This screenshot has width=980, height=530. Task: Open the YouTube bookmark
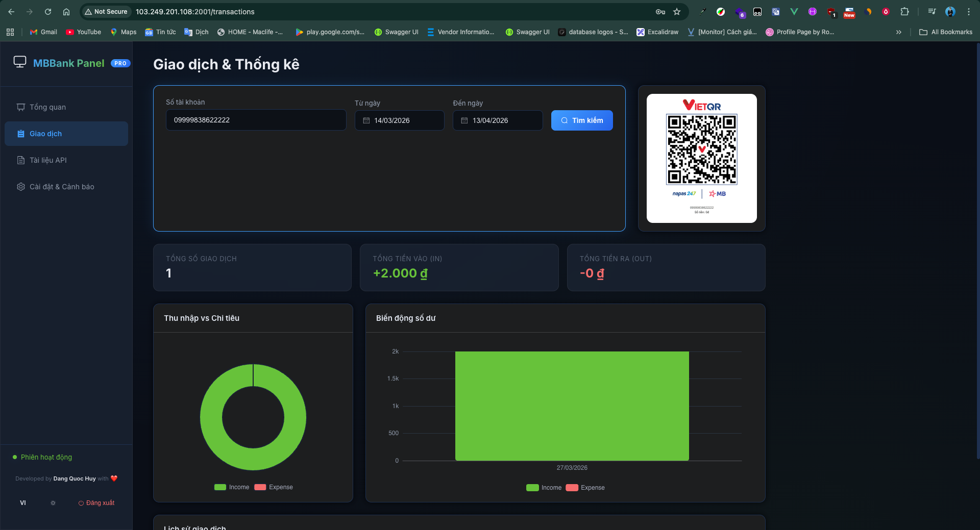tap(84, 32)
